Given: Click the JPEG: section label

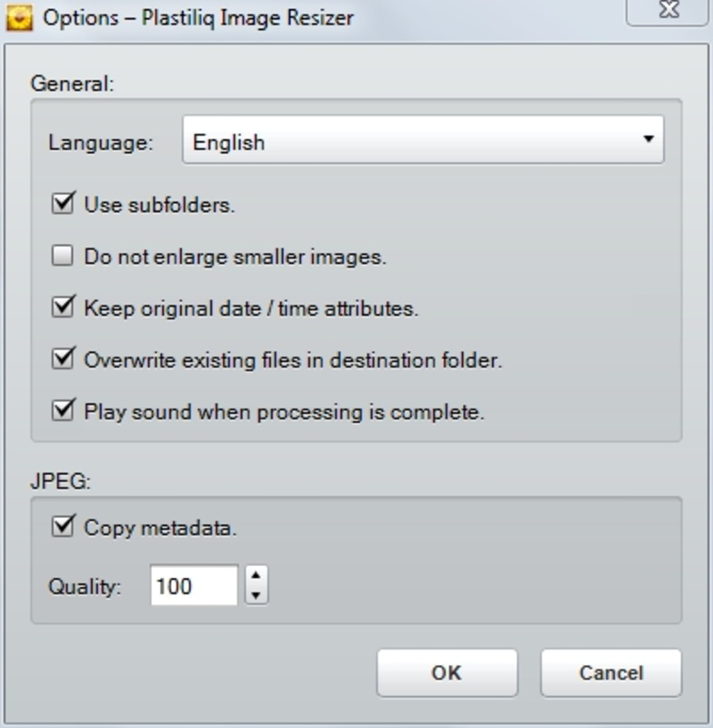Looking at the screenshot, I should [x=60, y=481].
